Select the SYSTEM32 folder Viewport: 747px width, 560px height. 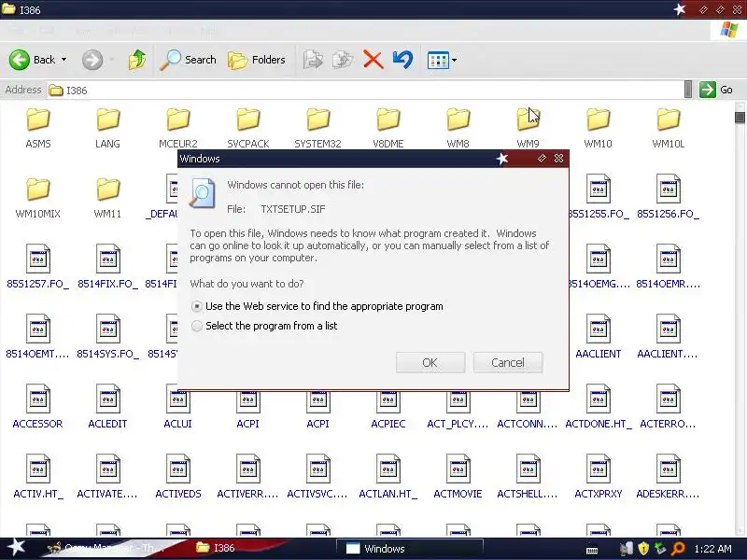tap(317, 128)
